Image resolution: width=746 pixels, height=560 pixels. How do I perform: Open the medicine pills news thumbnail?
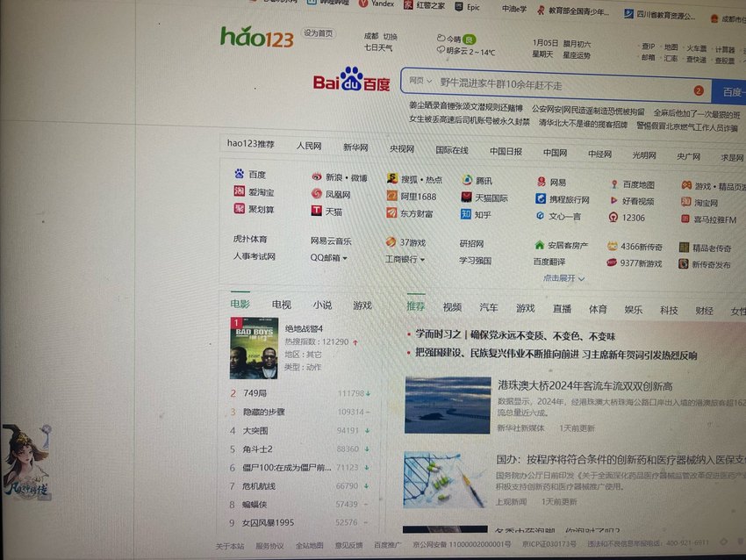coord(444,479)
